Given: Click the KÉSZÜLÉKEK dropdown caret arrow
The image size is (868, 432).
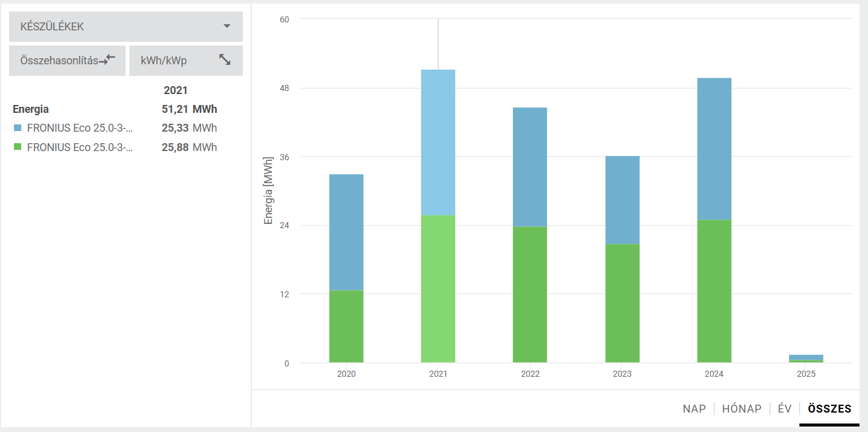Looking at the screenshot, I should [x=227, y=26].
